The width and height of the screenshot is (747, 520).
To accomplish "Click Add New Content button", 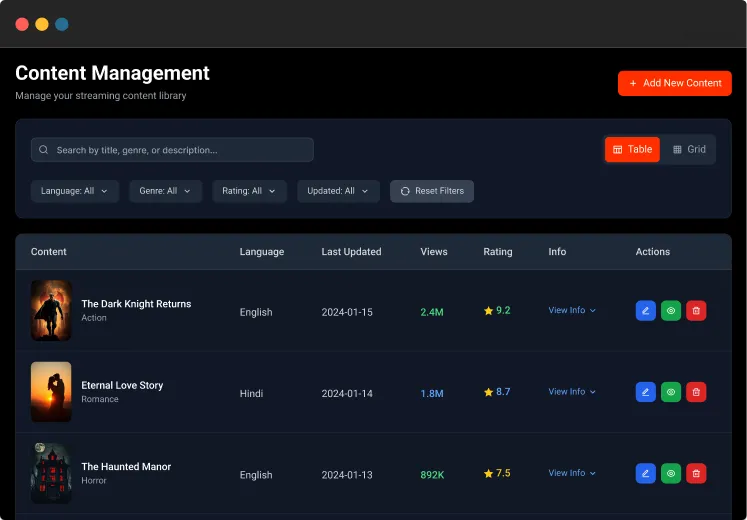I will 675,83.
